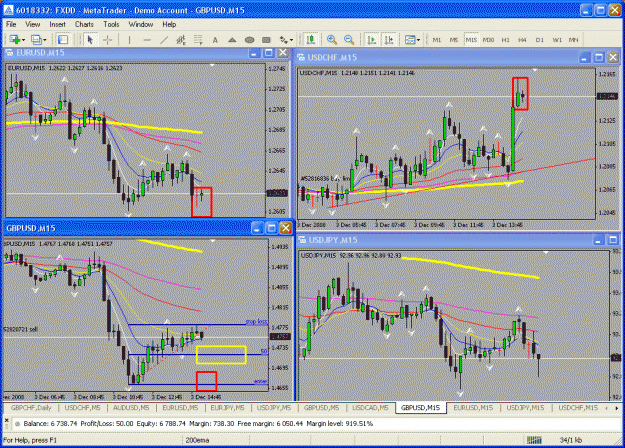Switch to the GBPCHF,Daily chart tab
Image resolution: width=625 pixels, height=448 pixels.
tap(31, 408)
